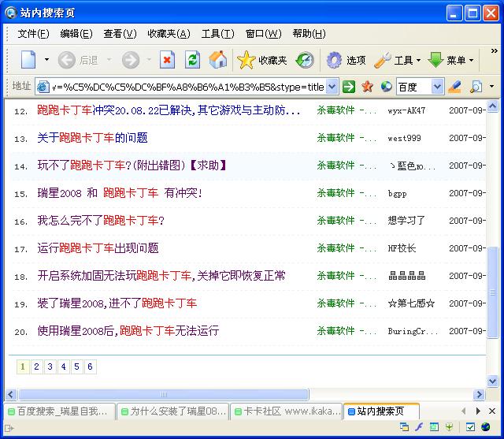Click the Stop loading red X icon
The width and height of the screenshot is (504, 439).
[167, 60]
